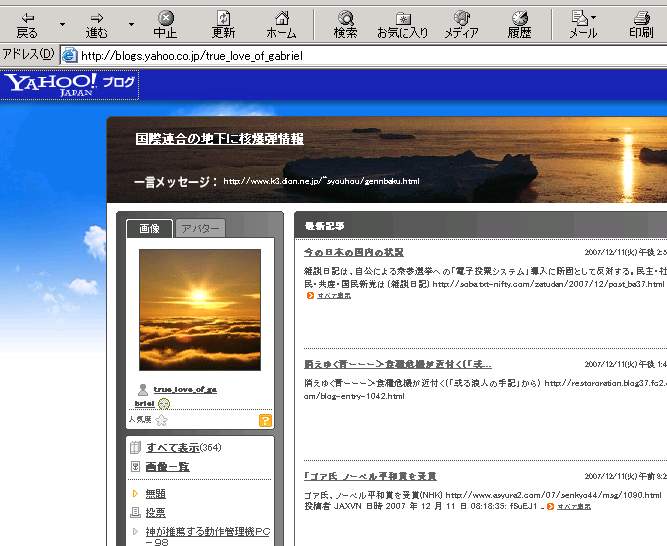The image size is (667, 546).
Task: Click the popularity star icon
Action: click(x=161, y=420)
